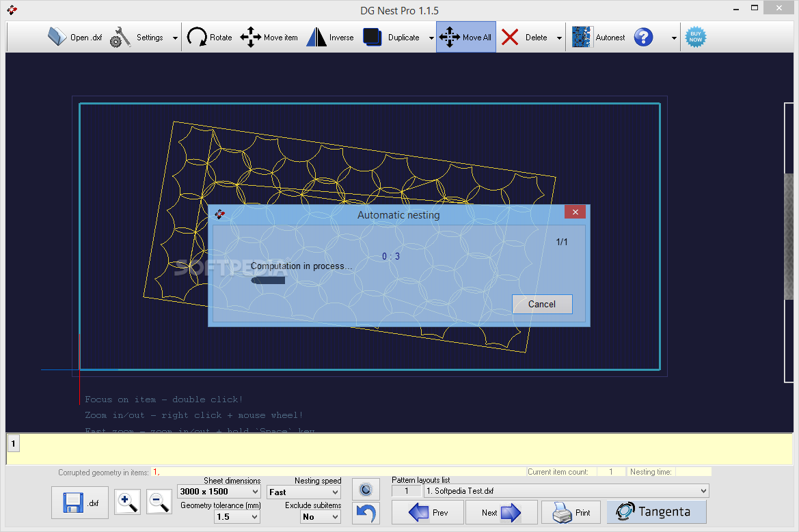This screenshot has width=799, height=532.
Task: Open the Pattern layouts list dropdown
Action: (x=566, y=491)
